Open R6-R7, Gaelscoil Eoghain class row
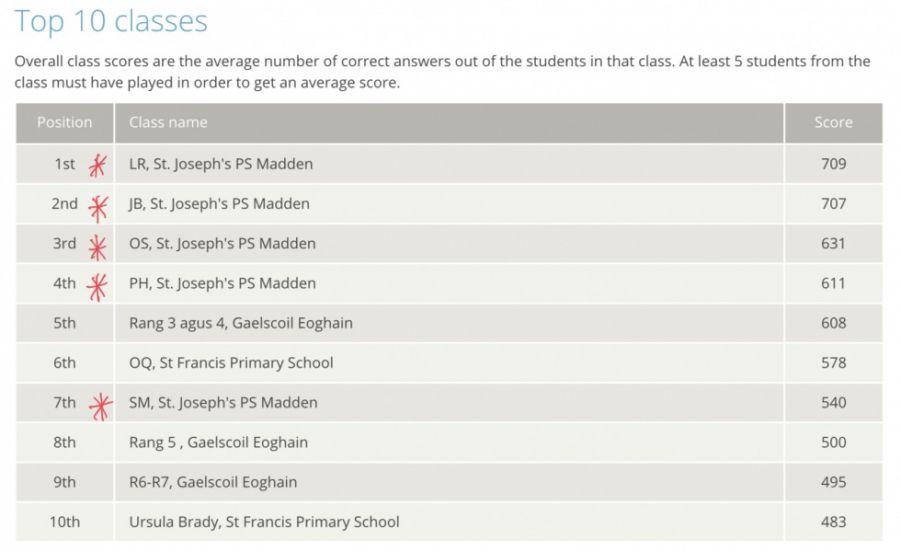 point(213,482)
